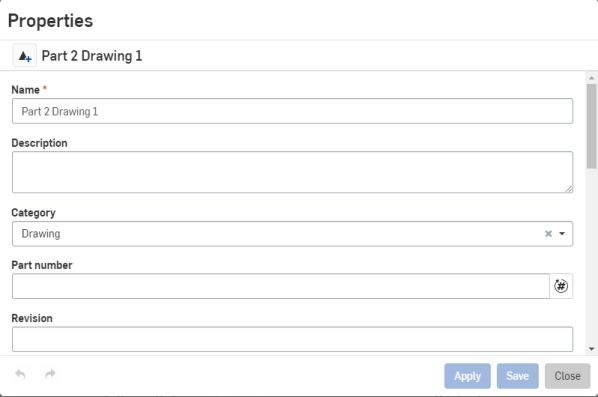
Task: Dismiss the dialog using the Close button
Action: pyautogui.click(x=567, y=376)
